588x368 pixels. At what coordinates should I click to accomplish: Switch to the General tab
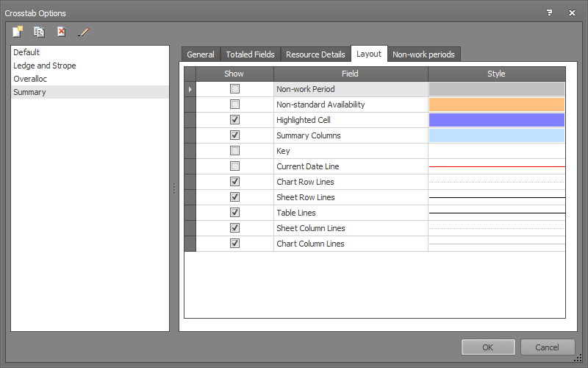pos(201,54)
